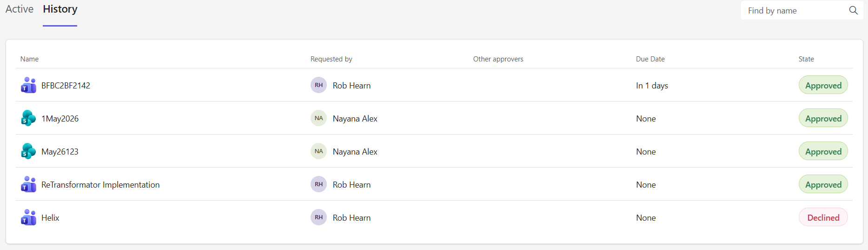Click the SharePoint icon beside 1May2026

28,118
